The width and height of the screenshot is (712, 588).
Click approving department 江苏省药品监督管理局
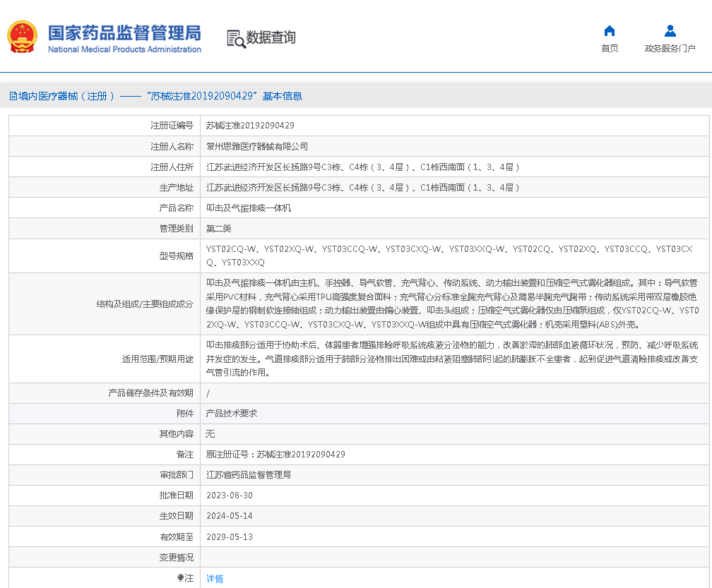click(249, 475)
